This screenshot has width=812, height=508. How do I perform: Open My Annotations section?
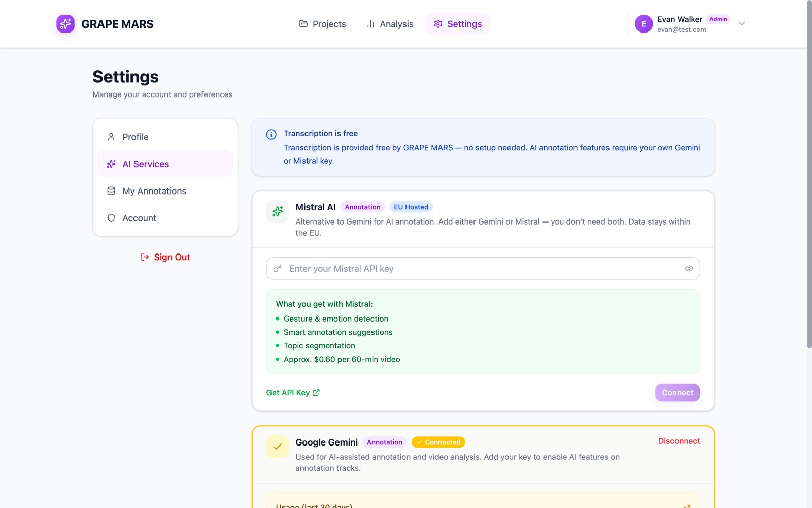165,191
